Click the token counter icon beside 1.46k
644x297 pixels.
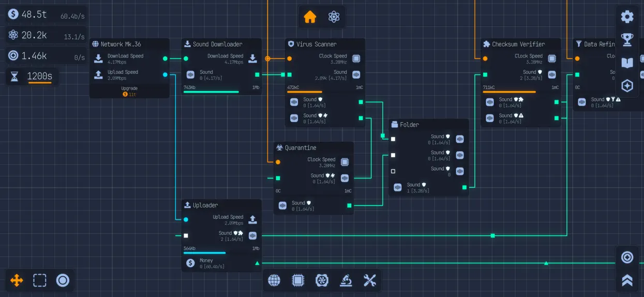click(13, 56)
